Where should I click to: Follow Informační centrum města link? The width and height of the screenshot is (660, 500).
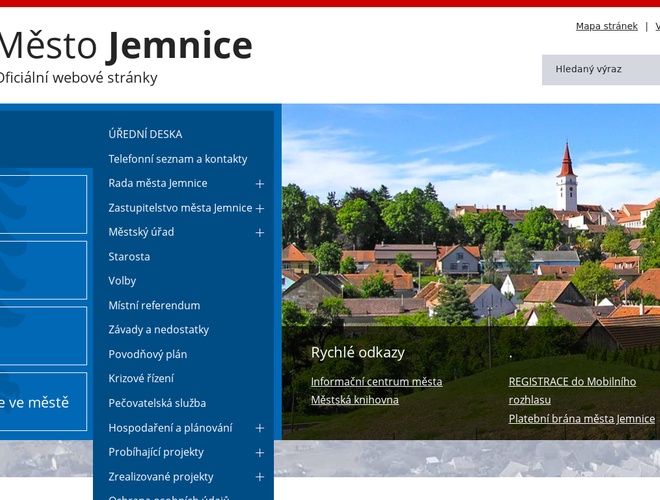[376, 382]
